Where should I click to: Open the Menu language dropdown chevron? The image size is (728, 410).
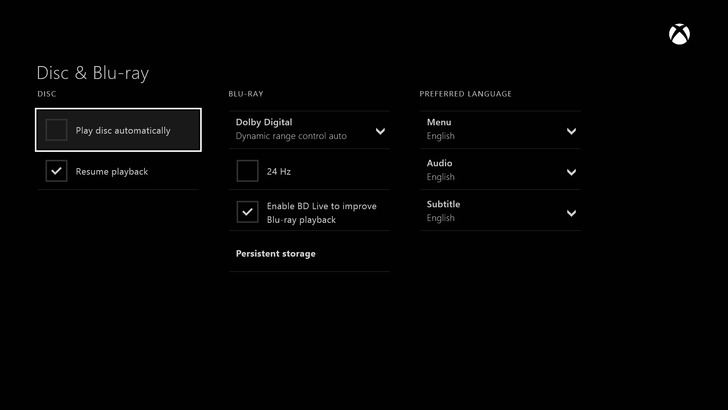tap(571, 131)
